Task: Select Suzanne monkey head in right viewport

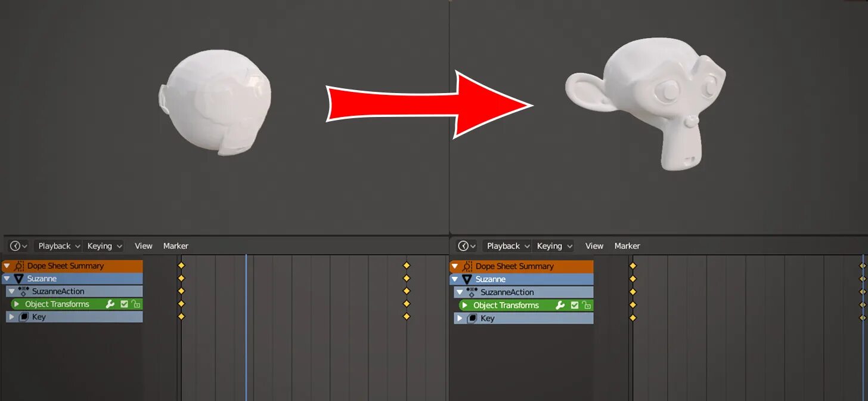Action: [x=647, y=104]
